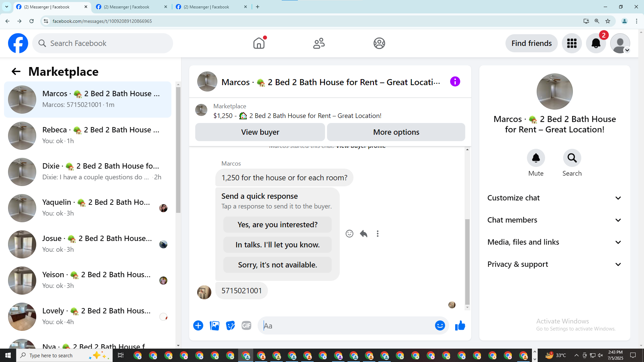Screen dimensions: 644x362
Task: Send quick response 'Yes, are you interested?'
Action: (277, 225)
